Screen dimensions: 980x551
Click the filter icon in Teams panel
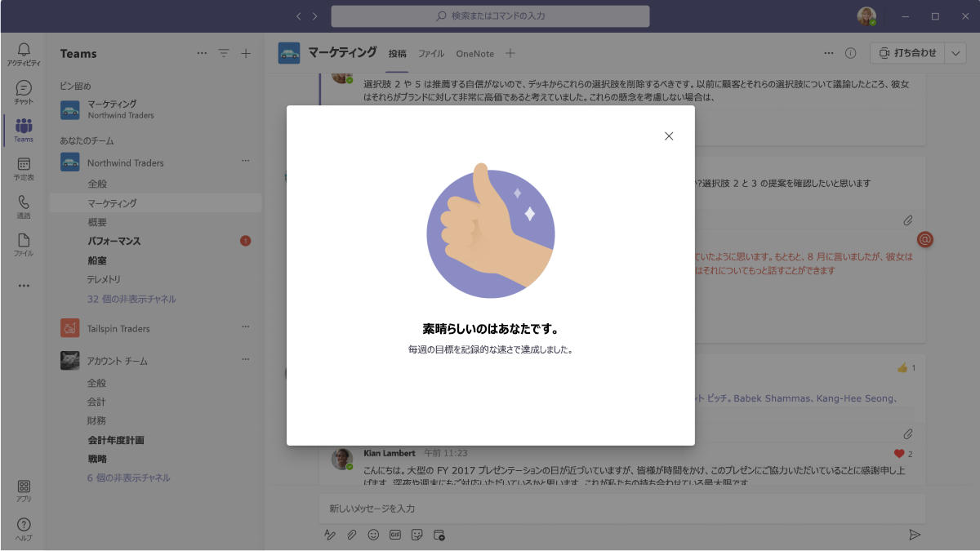pos(224,54)
